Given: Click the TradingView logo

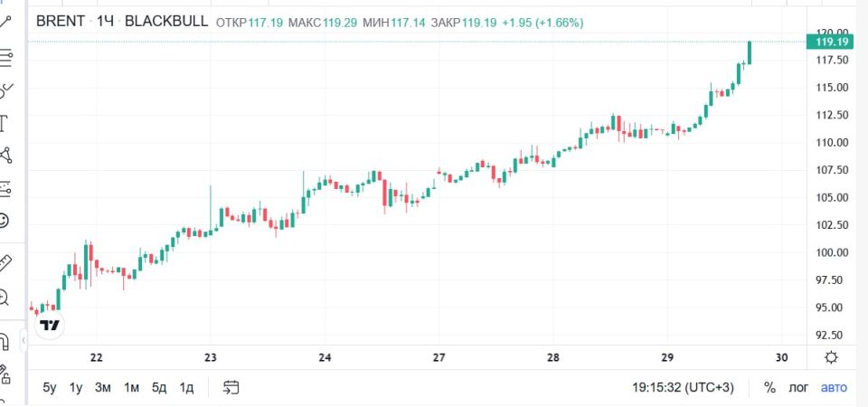Looking at the screenshot, I should point(50,326).
